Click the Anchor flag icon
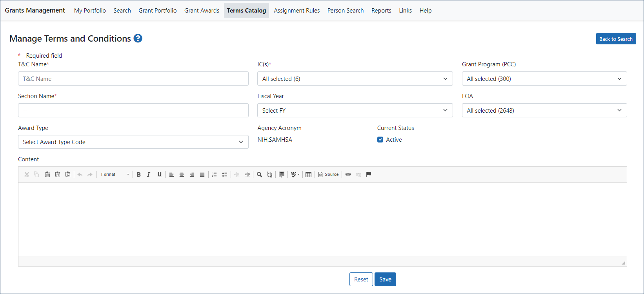Screen dimensions: 644x294 [369, 175]
